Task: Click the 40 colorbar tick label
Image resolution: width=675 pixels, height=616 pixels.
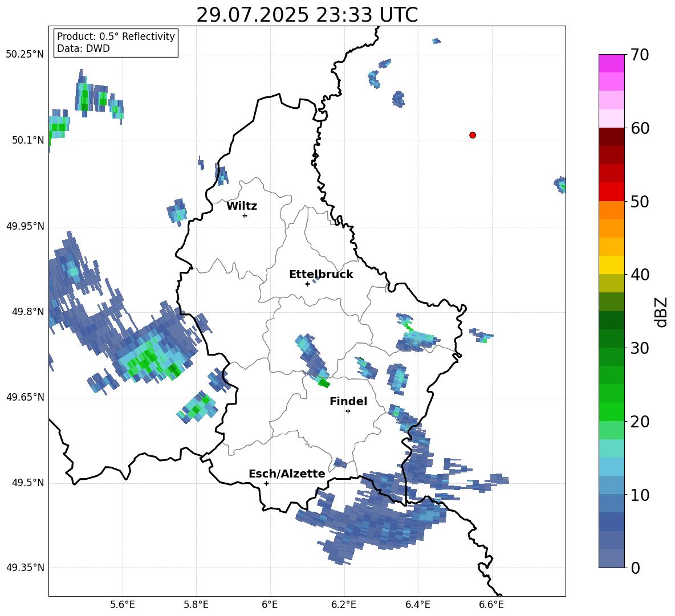Action: 640,275
